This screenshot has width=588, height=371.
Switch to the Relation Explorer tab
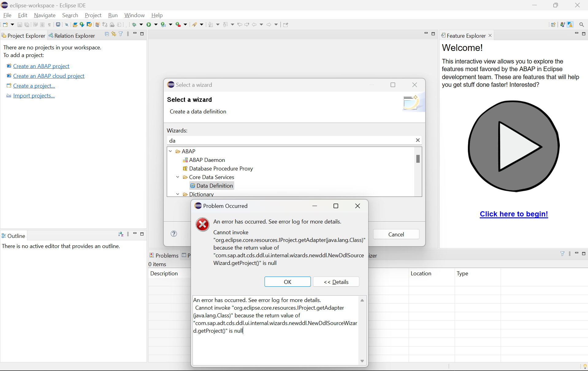tap(72, 36)
